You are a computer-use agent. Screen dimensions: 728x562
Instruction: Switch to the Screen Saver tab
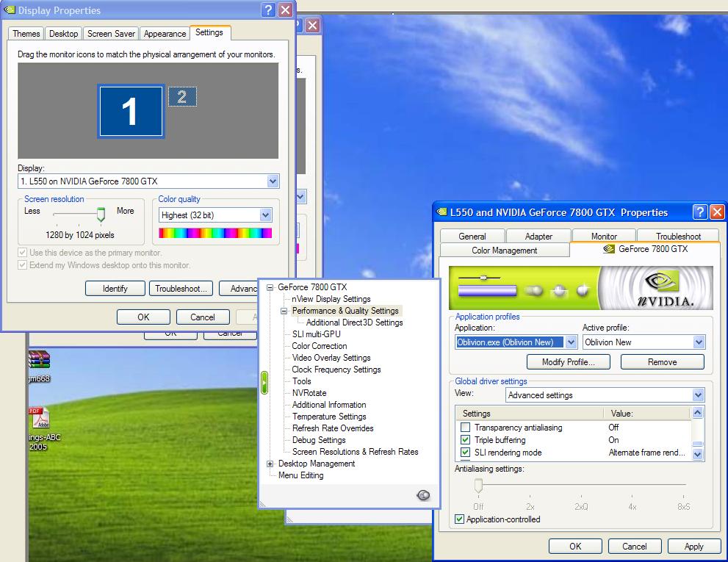pyautogui.click(x=111, y=34)
